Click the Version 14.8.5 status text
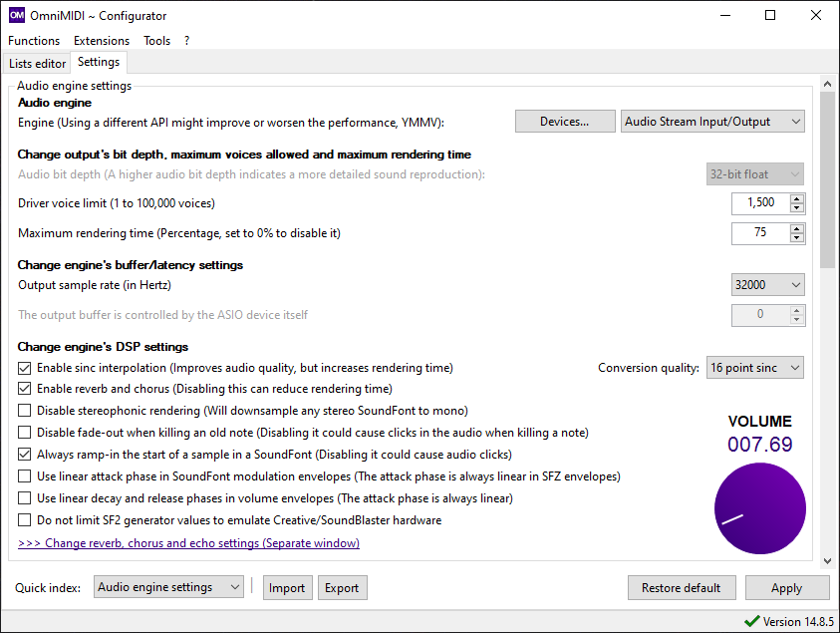Screen dimensions: 840x633 tap(798, 622)
